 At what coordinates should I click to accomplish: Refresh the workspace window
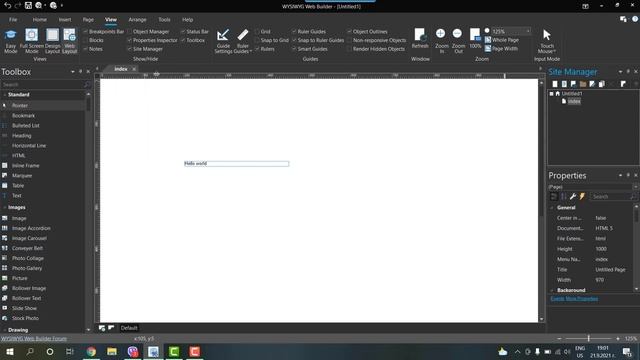tap(420, 39)
